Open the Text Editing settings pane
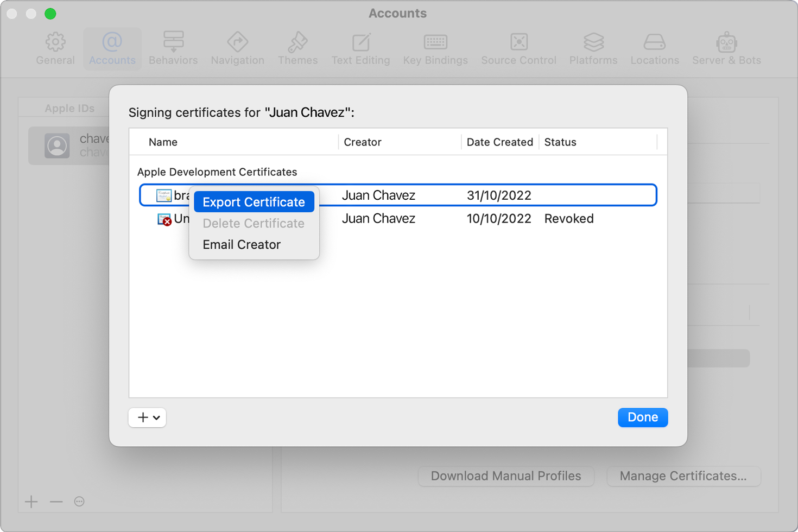 (360, 48)
